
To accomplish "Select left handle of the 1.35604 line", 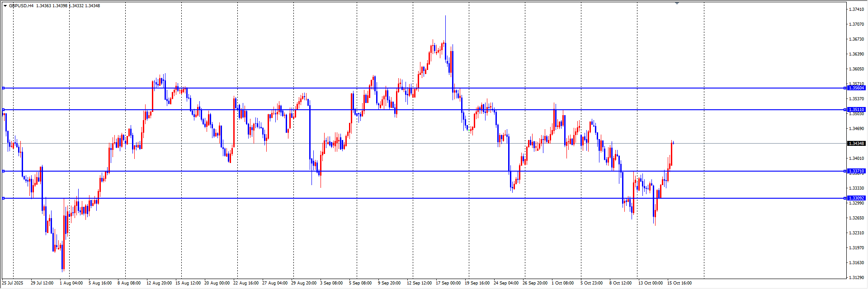I will click(3, 88).
